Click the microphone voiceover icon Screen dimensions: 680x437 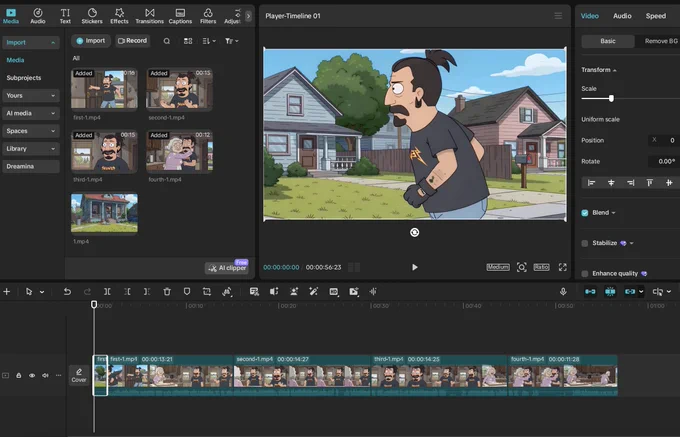click(x=563, y=292)
